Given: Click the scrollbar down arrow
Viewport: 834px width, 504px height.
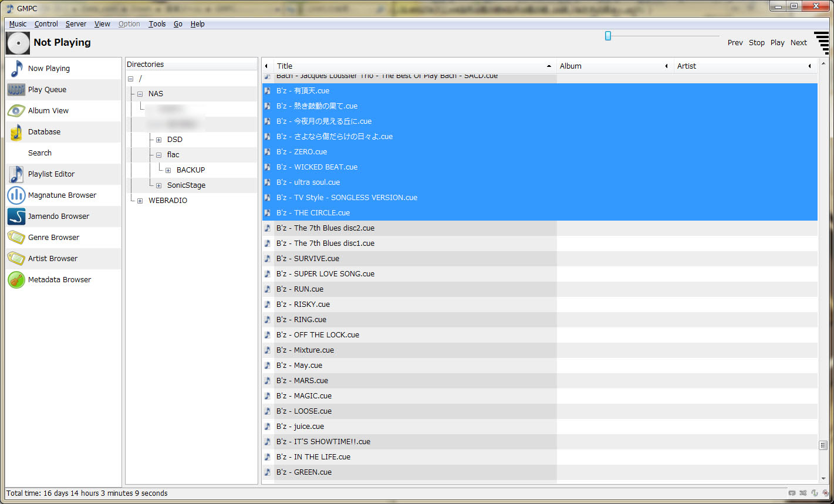Looking at the screenshot, I should tap(823, 479).
